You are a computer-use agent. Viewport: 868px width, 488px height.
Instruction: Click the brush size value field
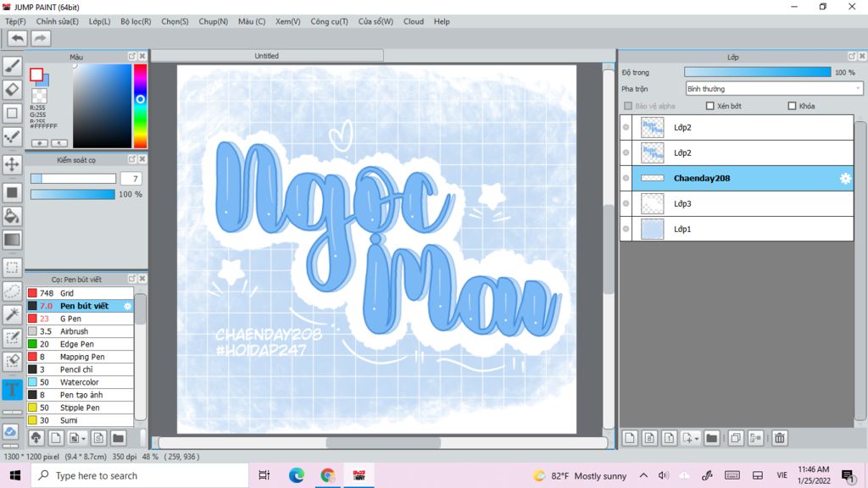click(x=131, y=179)
